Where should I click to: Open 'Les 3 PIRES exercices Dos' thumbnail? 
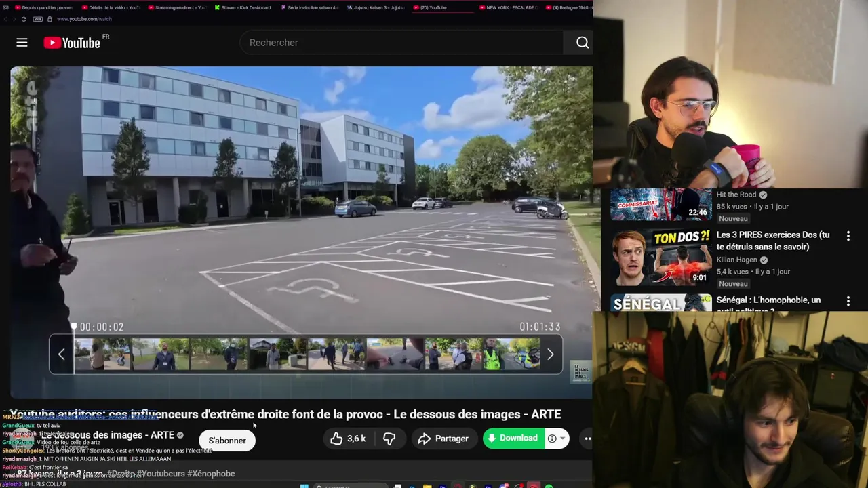[x=661, y=258]
